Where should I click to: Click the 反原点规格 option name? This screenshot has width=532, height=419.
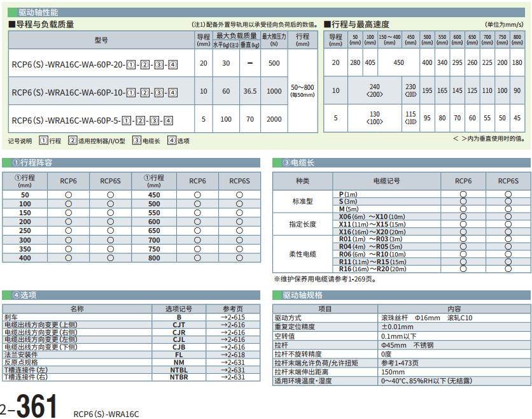21,362
